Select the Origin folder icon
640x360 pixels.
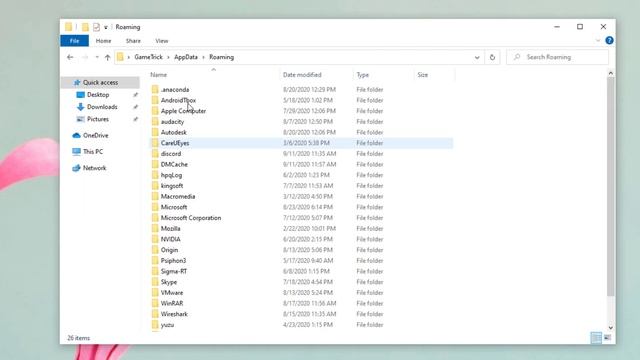tap(155, 250)
